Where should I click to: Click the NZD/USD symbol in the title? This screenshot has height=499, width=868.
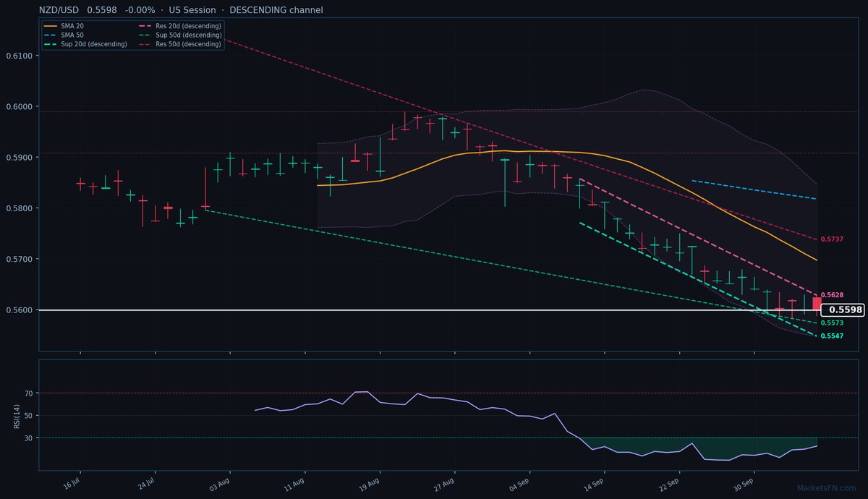[60, 10]
